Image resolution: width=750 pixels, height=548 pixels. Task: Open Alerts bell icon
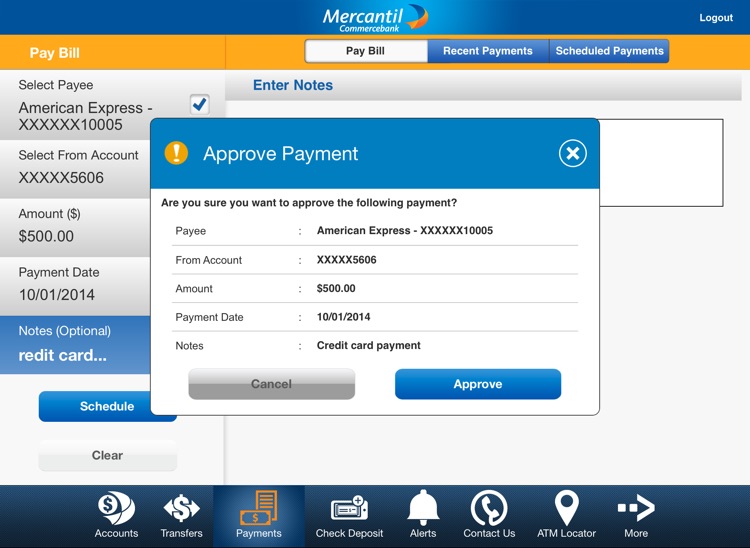pos(423,515)
